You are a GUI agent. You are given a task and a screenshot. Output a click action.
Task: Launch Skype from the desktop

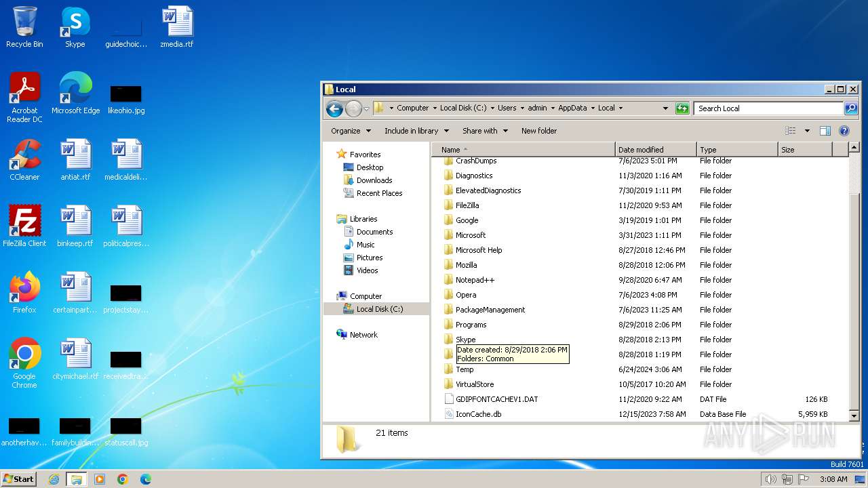(75, 27)
